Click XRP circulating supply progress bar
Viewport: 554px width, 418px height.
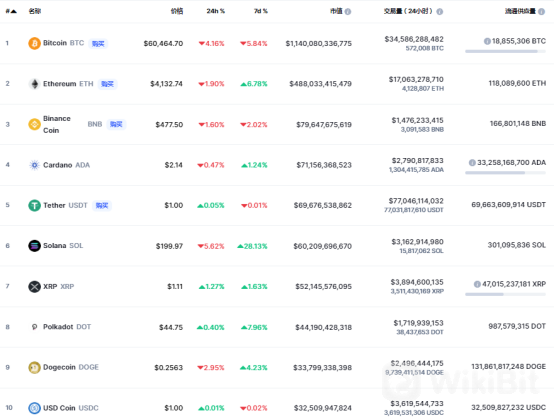(505, 294)
